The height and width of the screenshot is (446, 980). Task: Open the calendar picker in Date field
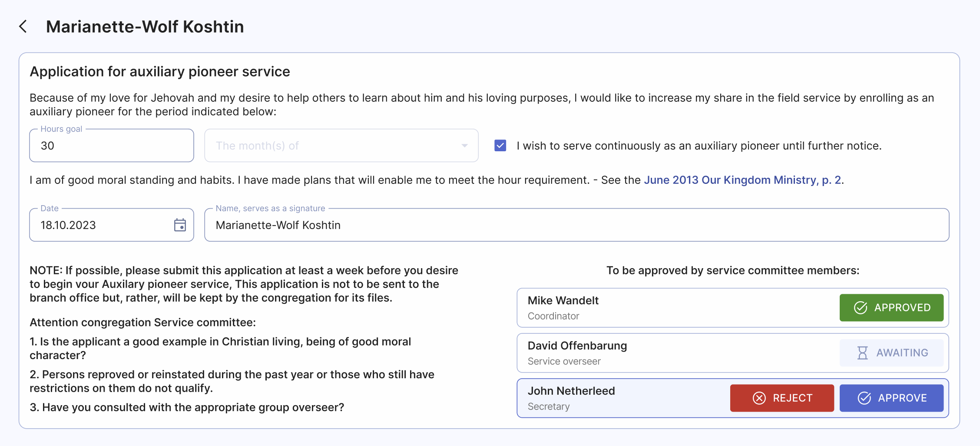click(180, 225)
